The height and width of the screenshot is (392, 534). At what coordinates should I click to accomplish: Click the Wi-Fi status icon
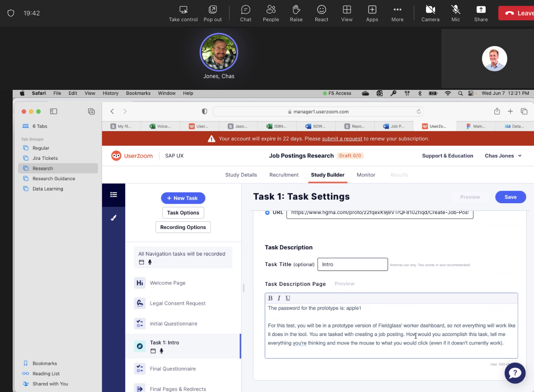448,93
